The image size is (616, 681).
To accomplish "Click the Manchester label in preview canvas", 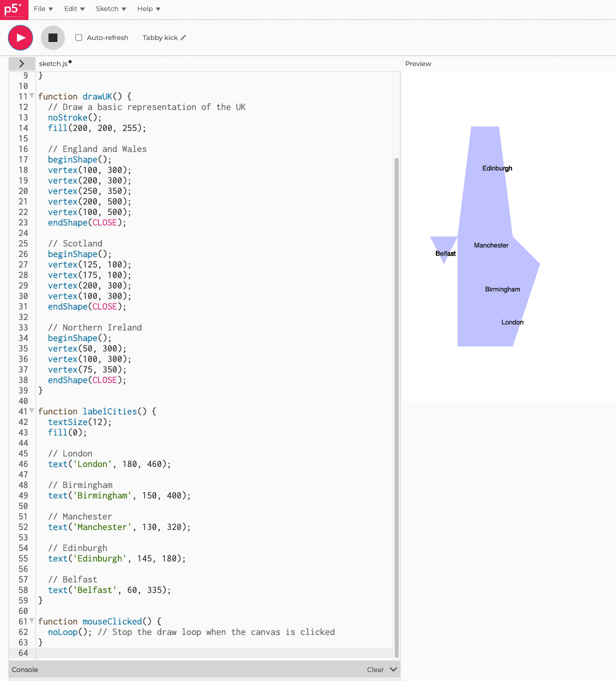I will pyautogui.click(x=491, y=245).
